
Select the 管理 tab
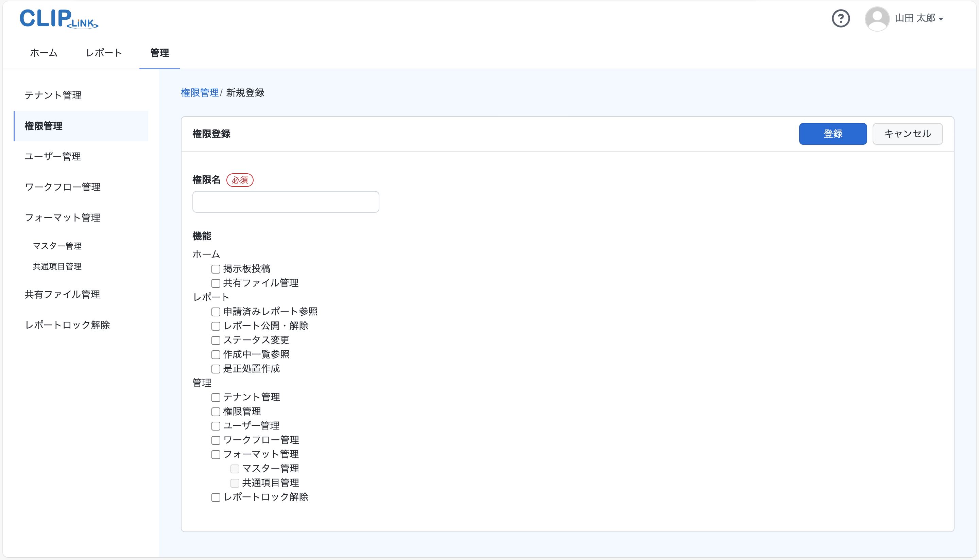(159, 53)
